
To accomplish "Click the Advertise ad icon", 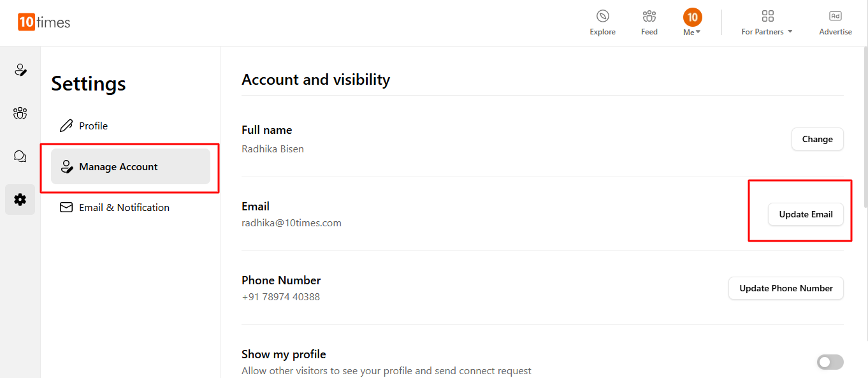I will pos(835,17).
